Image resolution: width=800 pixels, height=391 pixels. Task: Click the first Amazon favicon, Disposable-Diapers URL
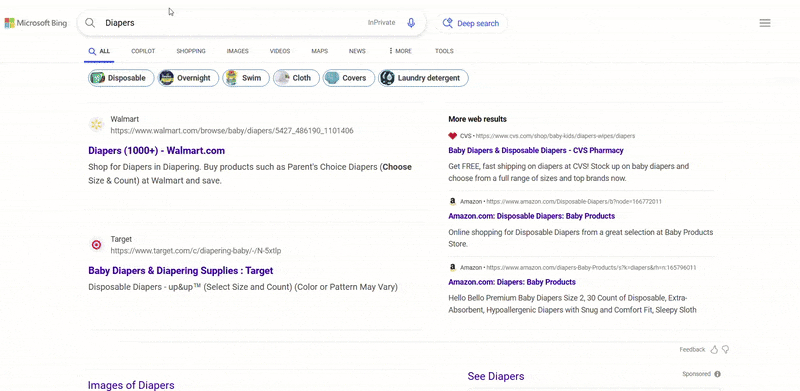point(452,202)
